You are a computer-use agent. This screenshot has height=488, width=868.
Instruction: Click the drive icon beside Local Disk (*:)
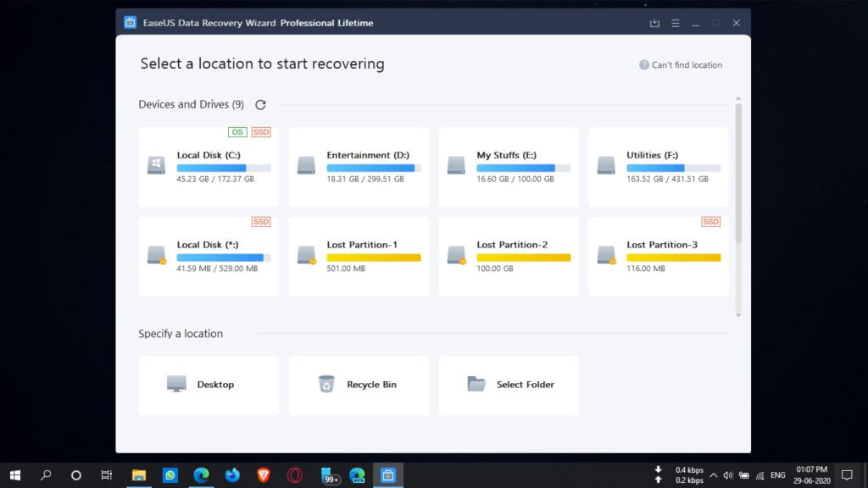point(156,254)
